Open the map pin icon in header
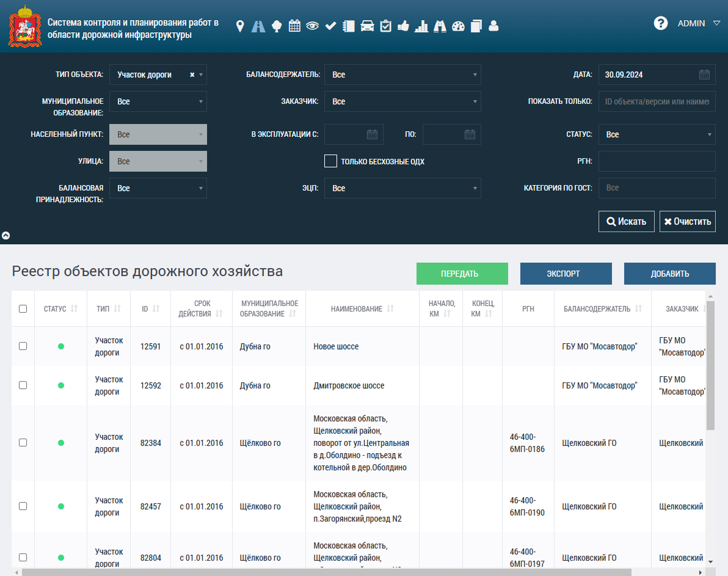 point(239,26)
